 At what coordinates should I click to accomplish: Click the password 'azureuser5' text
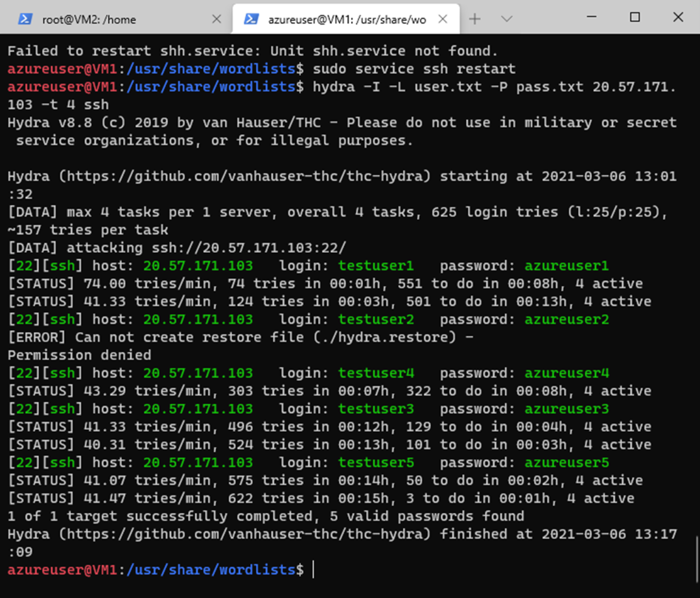(x=566, y=462)
